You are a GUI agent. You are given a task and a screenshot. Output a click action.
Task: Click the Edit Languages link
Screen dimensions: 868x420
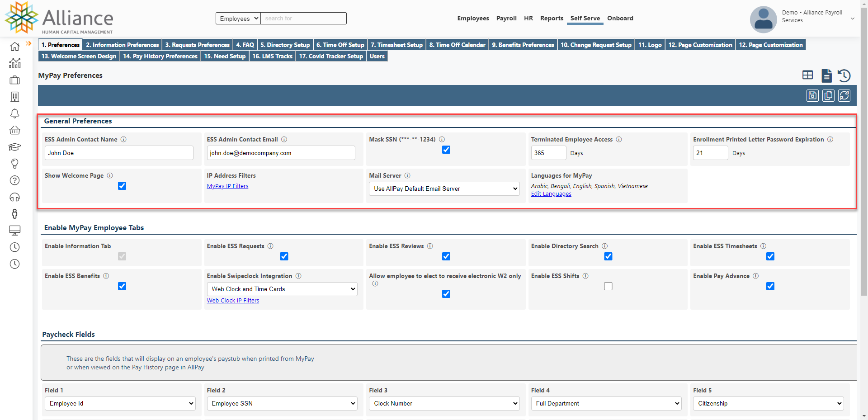click(x=551, y=194)
